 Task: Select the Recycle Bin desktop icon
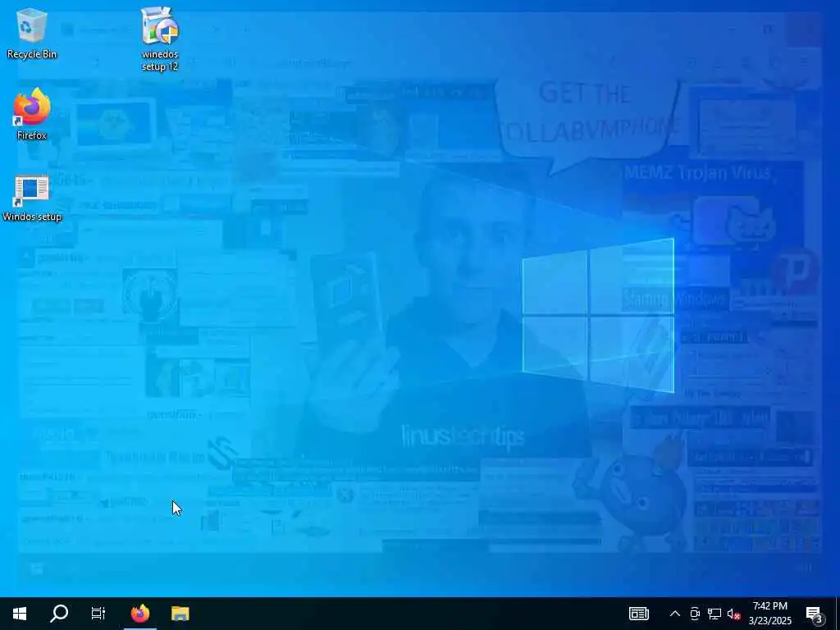(x=32, y=33)
